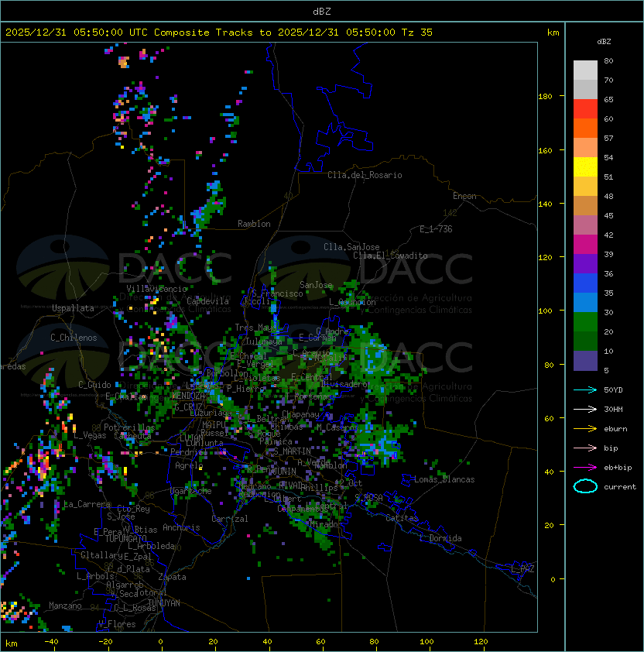Click the magenta eb+bip arrow in legend
Image resolution: width=644 pixels, height=652 pixels.
click(x=585, y=468)
